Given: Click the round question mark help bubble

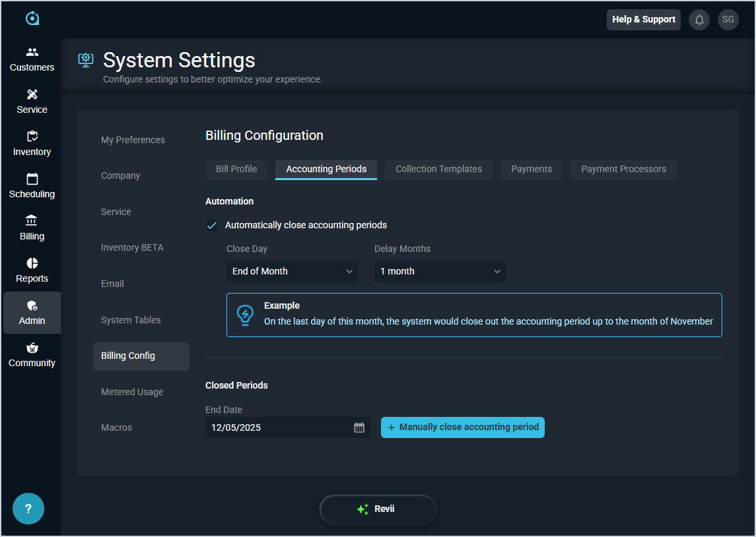Looking at the screenshot, I should [28, 509].
